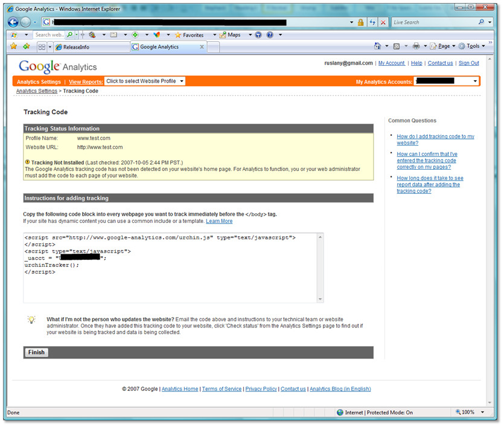504x427 pixels.
Task: Go back with the Back arrow button
Action: coord(13,22)
